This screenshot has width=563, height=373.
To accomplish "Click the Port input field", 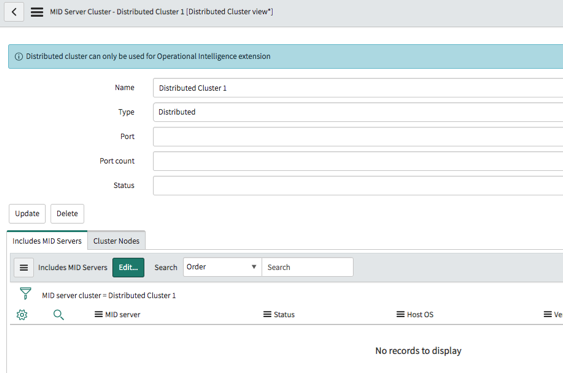I will click(x=358, y=136).
